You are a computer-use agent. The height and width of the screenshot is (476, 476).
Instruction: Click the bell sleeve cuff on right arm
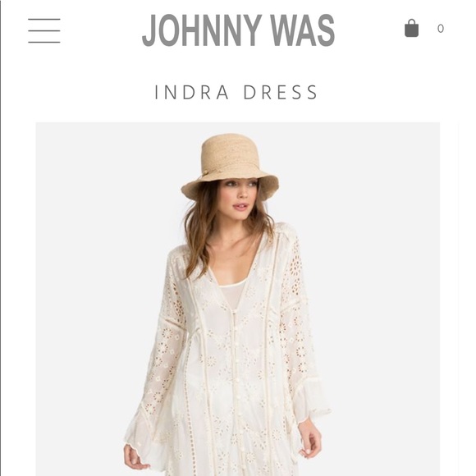(x=311, y=404)
